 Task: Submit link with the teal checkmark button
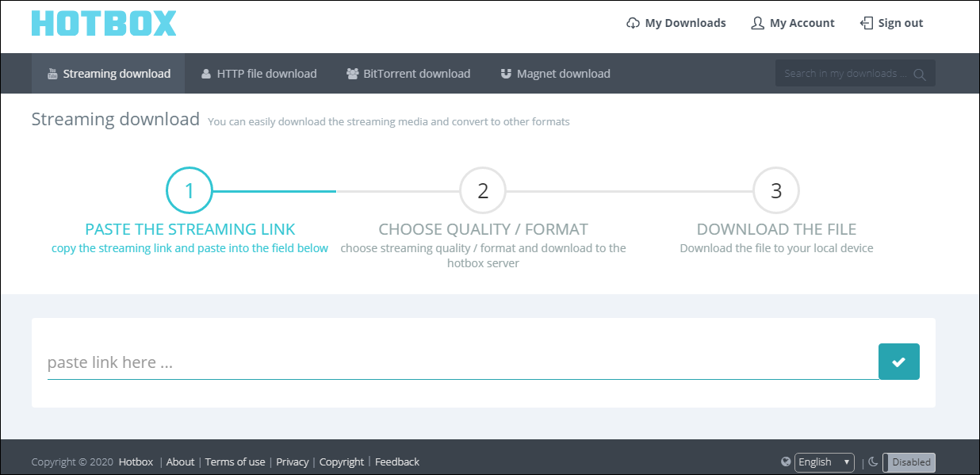click(x=899, y=362)
